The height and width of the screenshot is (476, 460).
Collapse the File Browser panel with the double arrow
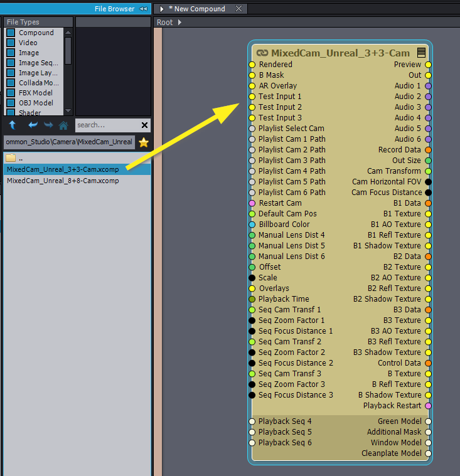[144, 9]
